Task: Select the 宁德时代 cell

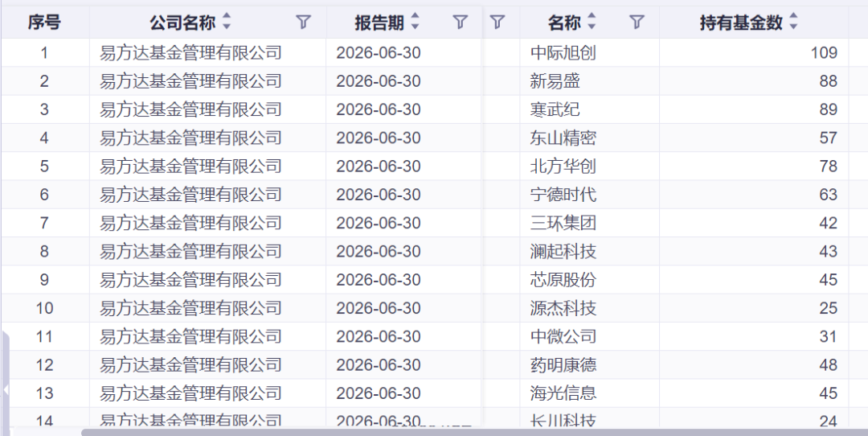Action: 590,195
